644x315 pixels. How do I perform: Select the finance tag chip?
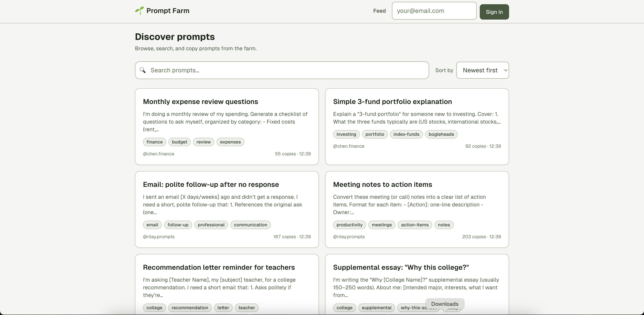(x=154, y=142)
